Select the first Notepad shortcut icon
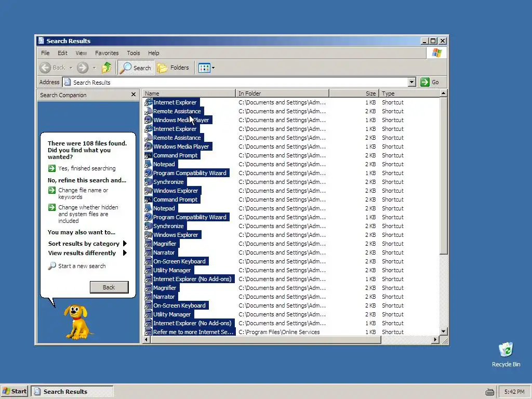This screenshot has width=532, height=399. (148, 164)
